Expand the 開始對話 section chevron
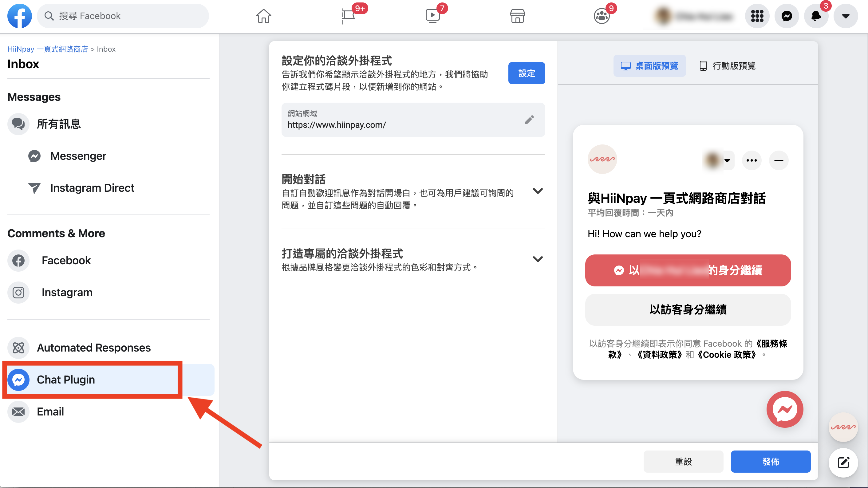The height and width of the screenshot is (488, 868). [538, 191]
